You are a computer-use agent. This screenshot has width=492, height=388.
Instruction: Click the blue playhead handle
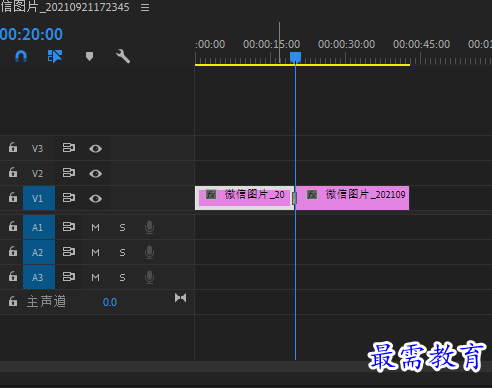click(x=295, y=57)
